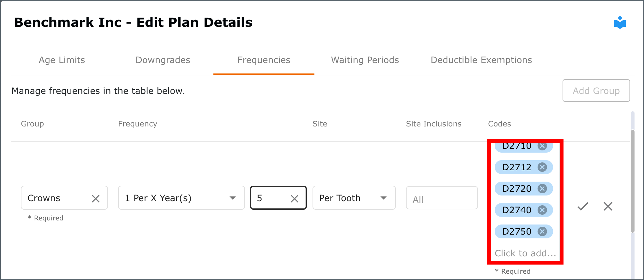
Task: Go to Deductible Exemptions tab
Action: click(x=481, y=60)
